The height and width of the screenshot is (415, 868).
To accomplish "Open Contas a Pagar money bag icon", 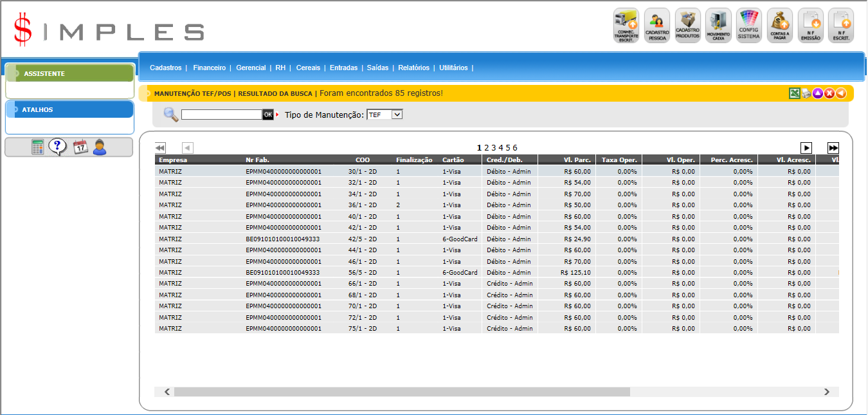I will pyautogui.click(x=779, y=26).
